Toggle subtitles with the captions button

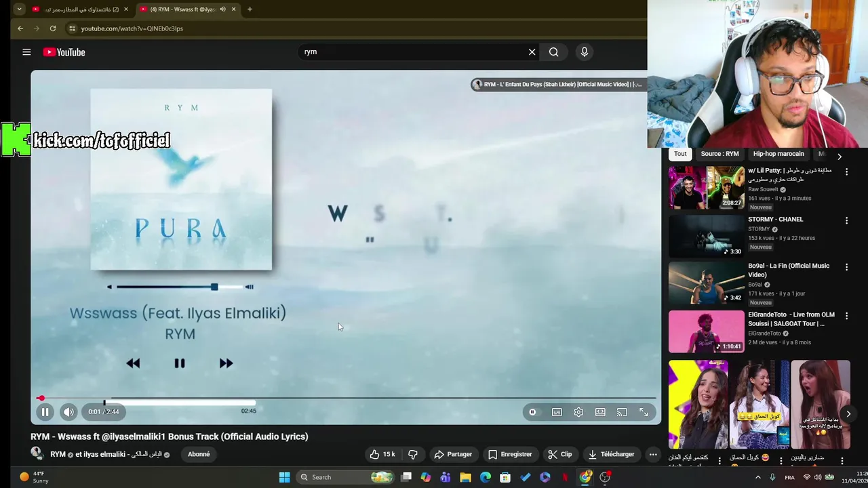tap(557, 412)
